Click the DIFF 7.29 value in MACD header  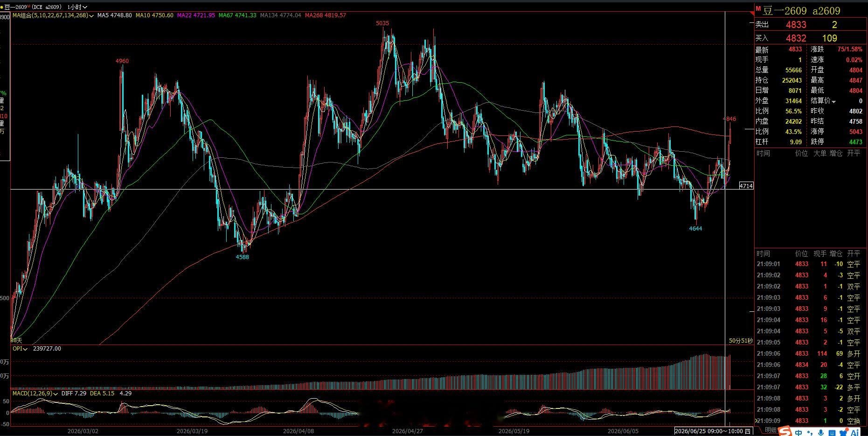click(74, 394)
